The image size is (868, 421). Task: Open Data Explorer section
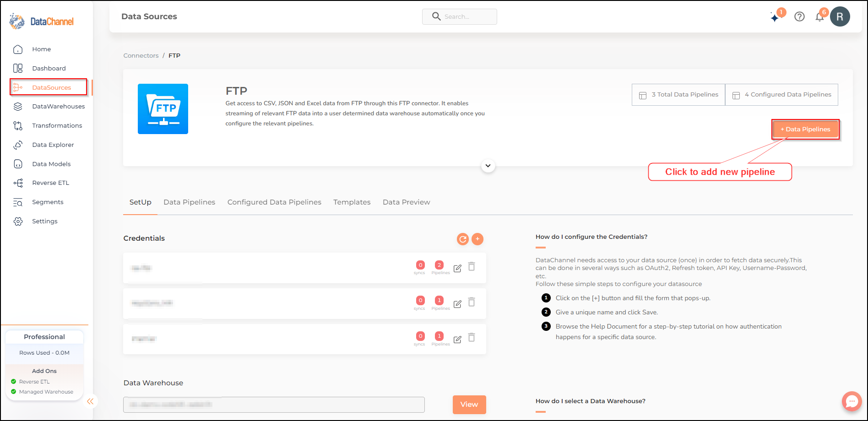click(53, 145)
